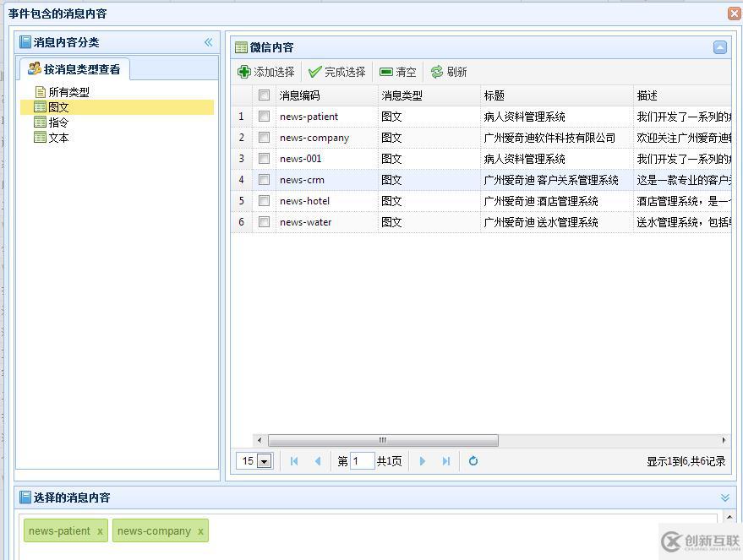This screenshot has height=560, width=743.
Task: Open the page size 15 dropdown
Action: click(265, 461)
